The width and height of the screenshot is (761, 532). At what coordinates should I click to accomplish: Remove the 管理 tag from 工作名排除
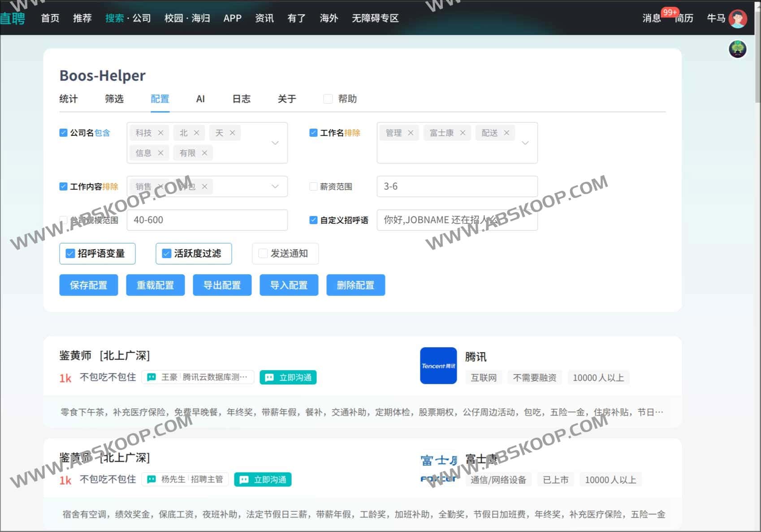point(411,132)
